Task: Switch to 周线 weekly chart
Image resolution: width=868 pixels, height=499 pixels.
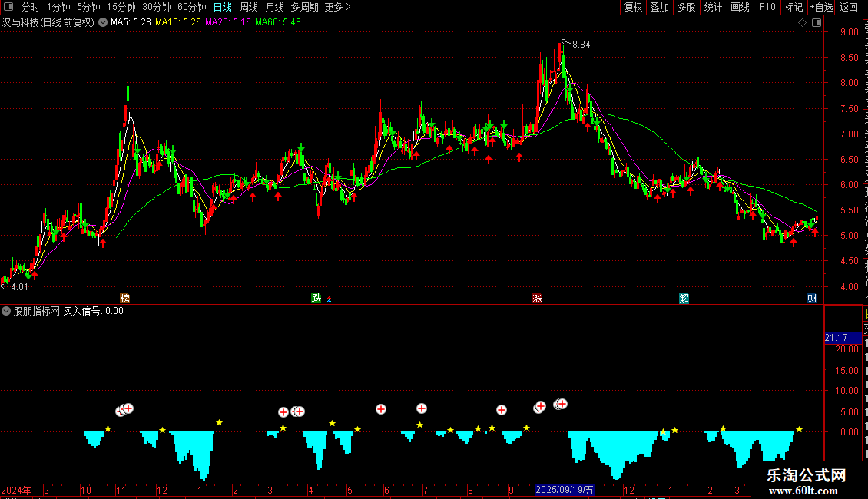Action: (x=249, y=7)
